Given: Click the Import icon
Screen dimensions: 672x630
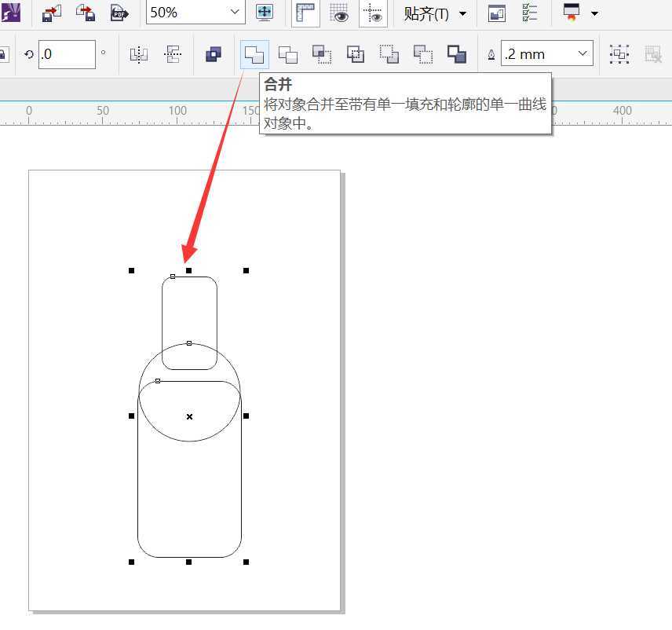Looking at the screenshot, I should (x=50, y=13).
